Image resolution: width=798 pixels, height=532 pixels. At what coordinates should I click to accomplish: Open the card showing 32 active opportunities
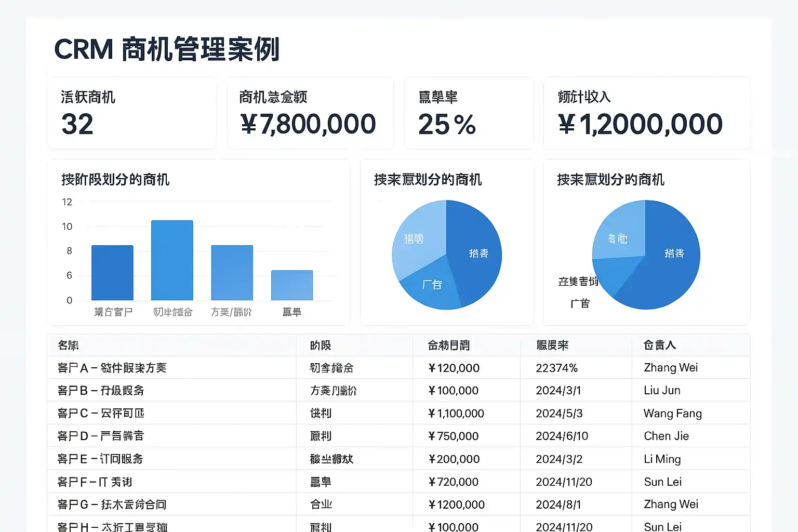click(x=132, y=113)
